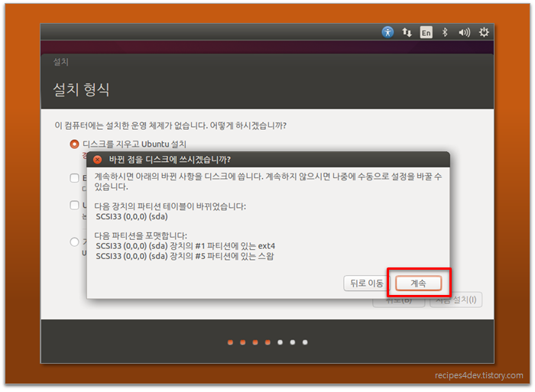This screenshot has height=392, width=535.
Task: Click the 설치 형식 heading
Action: (x=81, y=89)
